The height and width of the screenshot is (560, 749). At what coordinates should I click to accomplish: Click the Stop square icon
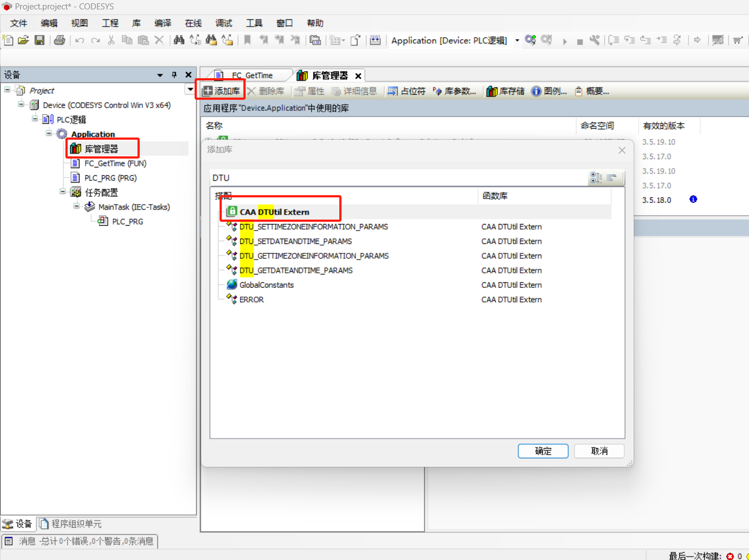[580, 42]
